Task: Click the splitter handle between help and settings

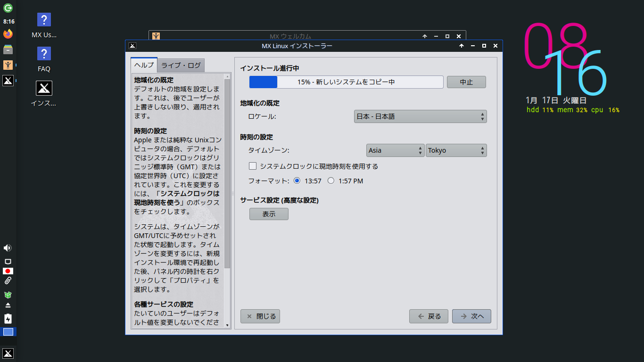Action: pyautogui.click(x=232, y=194)
